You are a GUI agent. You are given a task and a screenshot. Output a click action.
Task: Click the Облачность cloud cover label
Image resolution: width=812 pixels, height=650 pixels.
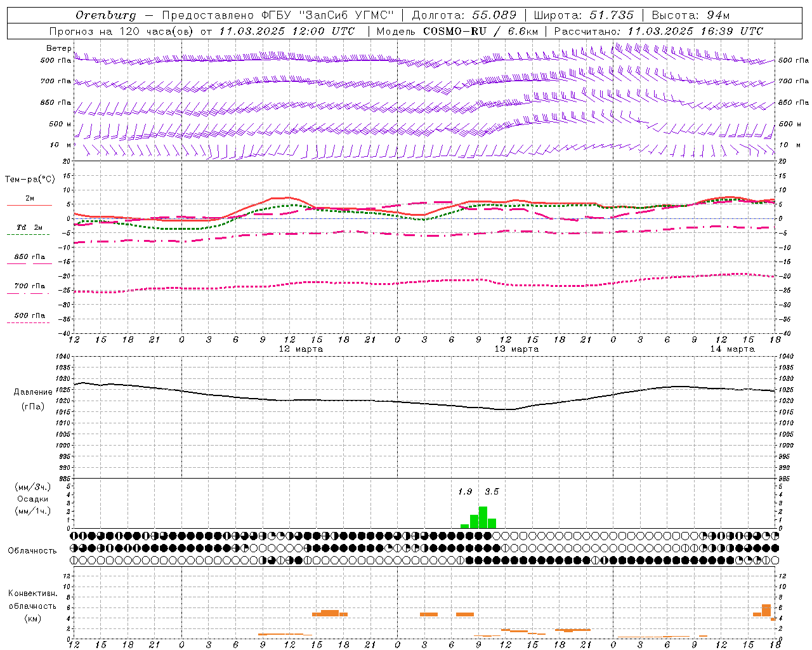coord(32,550)
